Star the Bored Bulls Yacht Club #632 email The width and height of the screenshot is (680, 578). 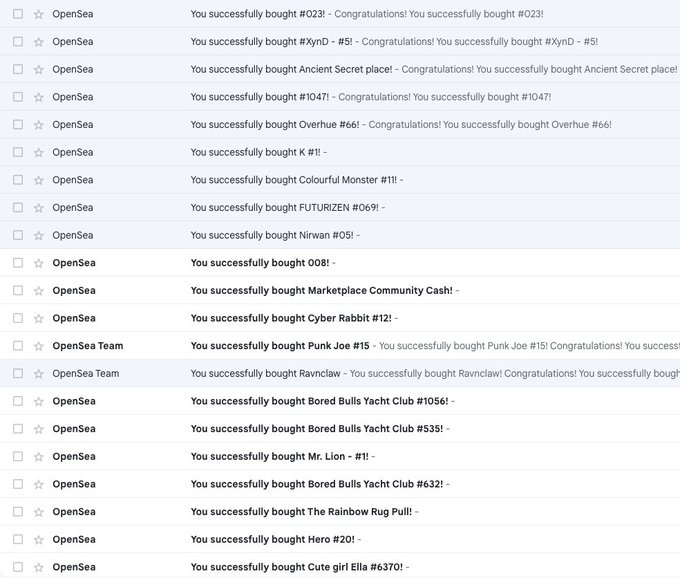click(x=39, y=485)
